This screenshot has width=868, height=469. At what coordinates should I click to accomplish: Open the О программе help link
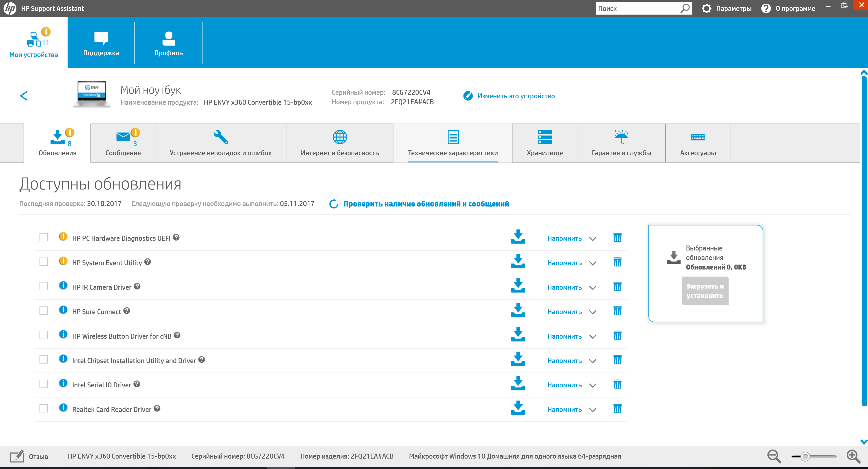[788, 8]
